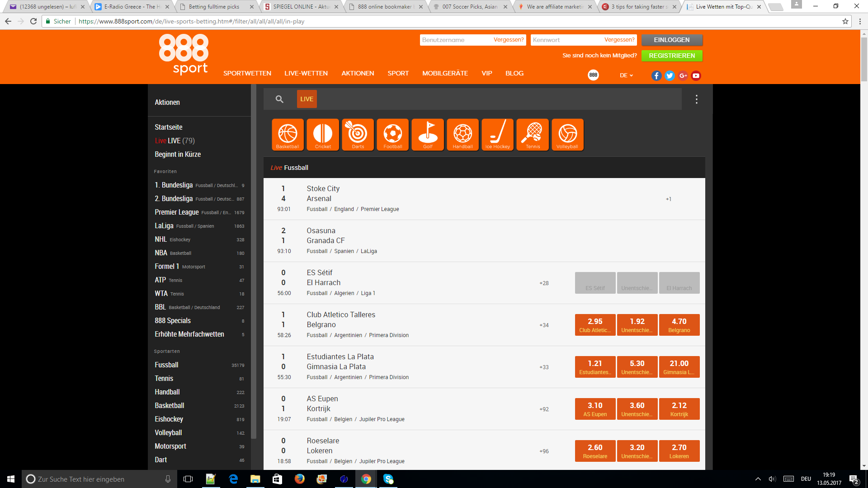Open LIVE-WETTEN menu item
Viewport: 868px width, 488px height.
[306, 73]
